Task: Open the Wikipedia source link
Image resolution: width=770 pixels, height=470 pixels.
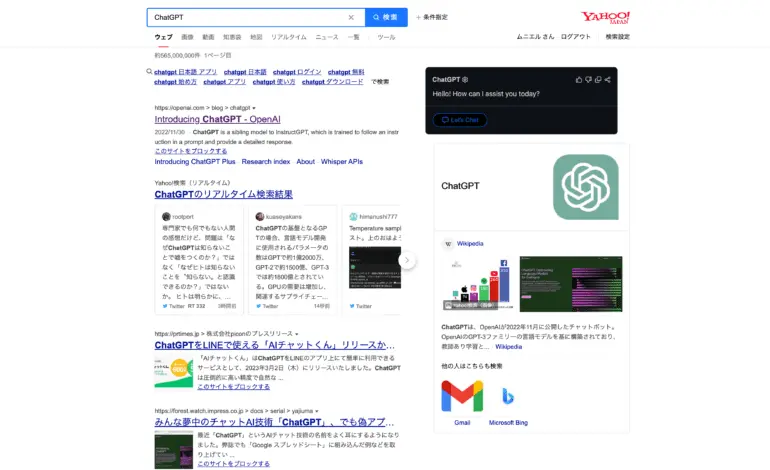Action: (x=470, y=244)
